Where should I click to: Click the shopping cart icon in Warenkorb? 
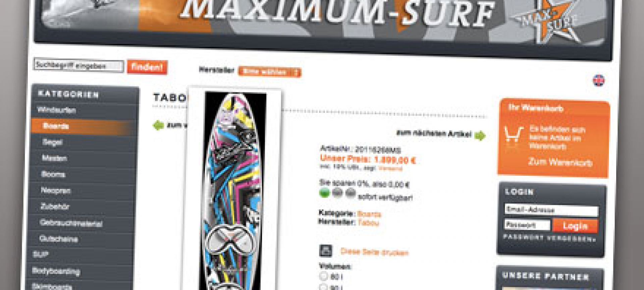[x=514, y=134]
